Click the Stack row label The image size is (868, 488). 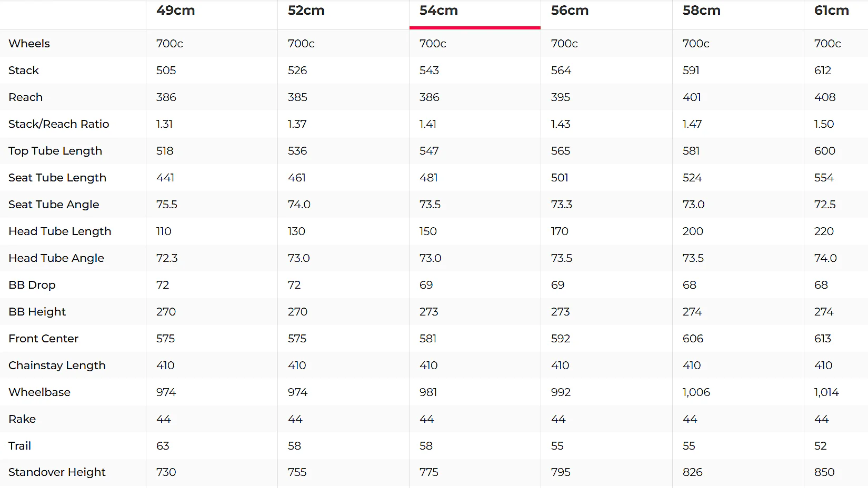click(24, 70)
